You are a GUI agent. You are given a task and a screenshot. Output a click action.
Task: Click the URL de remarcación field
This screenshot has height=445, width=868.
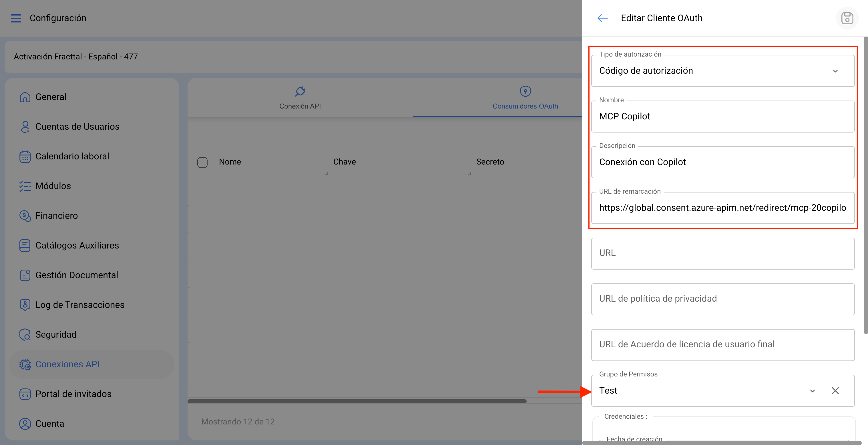(722, 208)
